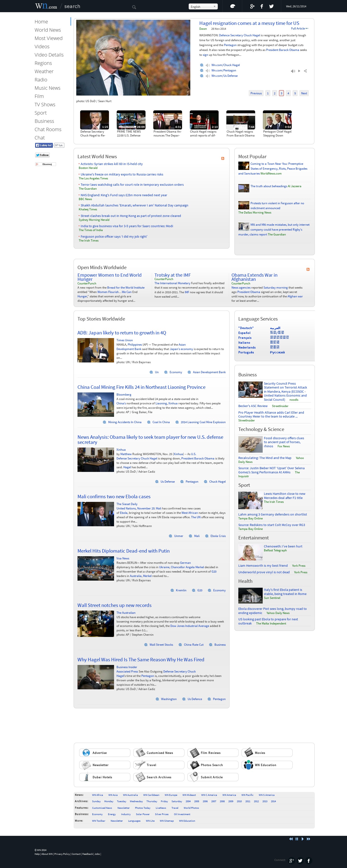Click the Advertise globe icon
The height and width of the screenshot is (868, 347).
point(86,752)
